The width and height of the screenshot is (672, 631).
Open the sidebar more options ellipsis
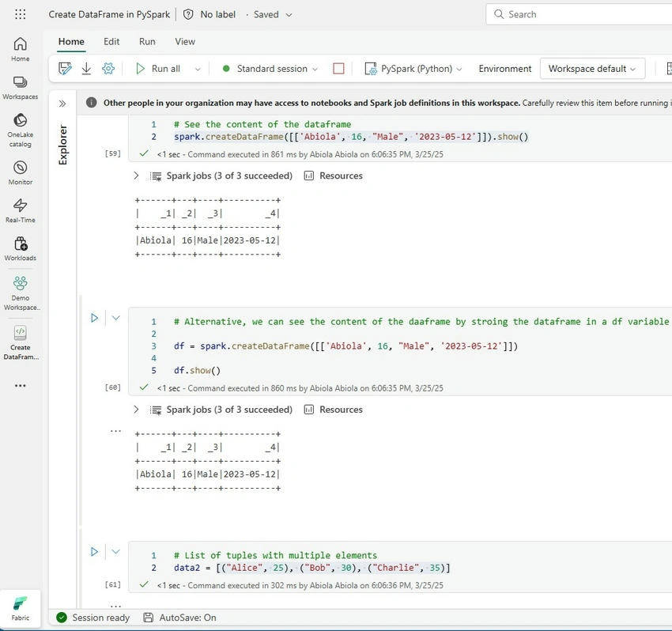point(20,385)
